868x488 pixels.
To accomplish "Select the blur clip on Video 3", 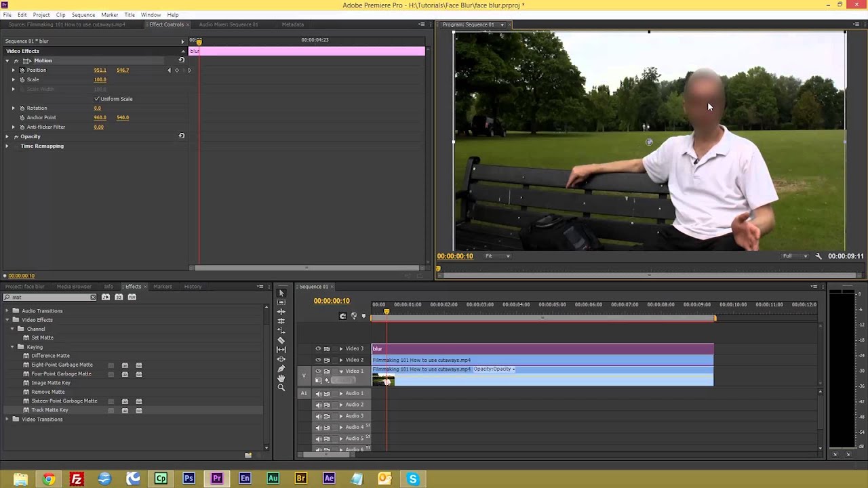I will point(542,348).
